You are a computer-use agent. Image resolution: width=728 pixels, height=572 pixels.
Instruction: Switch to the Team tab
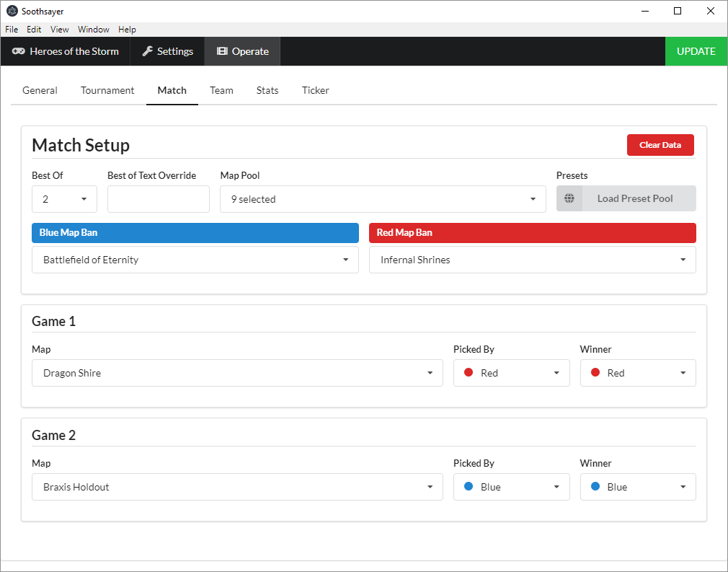click(221, 90)
